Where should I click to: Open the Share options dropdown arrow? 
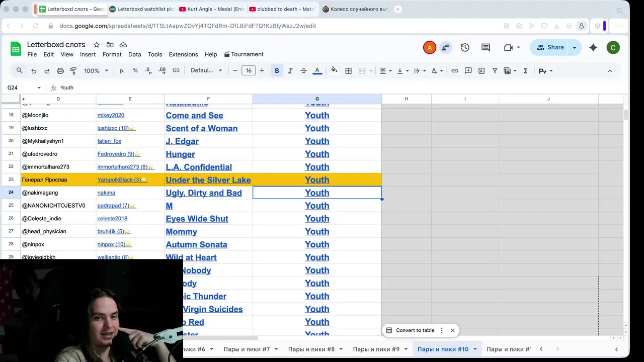point(575,47)
